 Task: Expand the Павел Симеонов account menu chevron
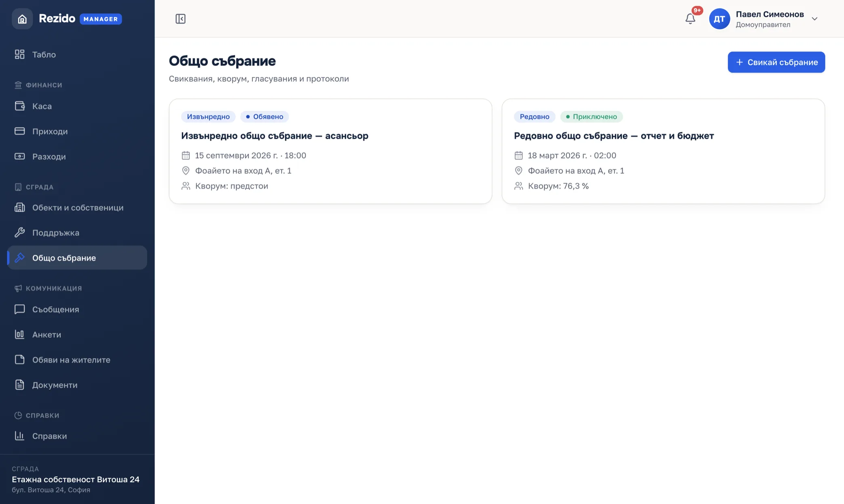[814, 19]
